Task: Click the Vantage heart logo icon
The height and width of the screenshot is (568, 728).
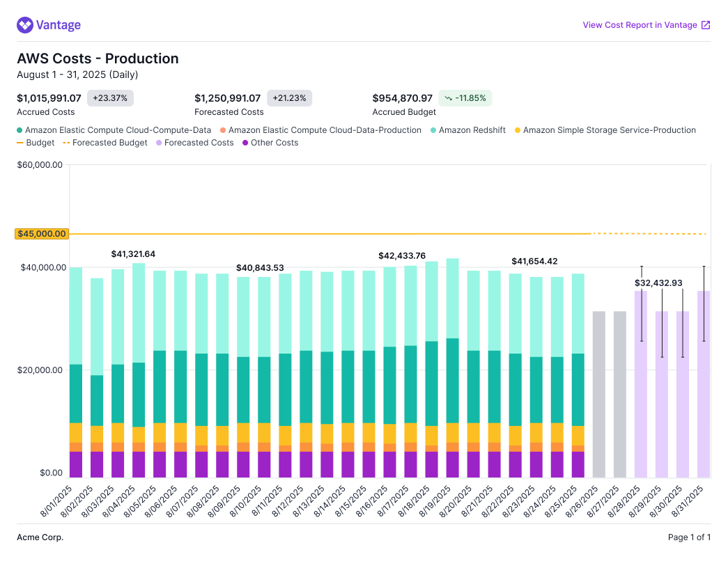Action: click(x=25, y=26)
